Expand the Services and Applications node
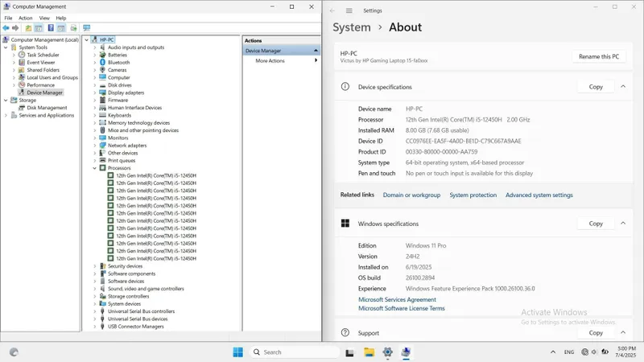This screenshot has height=362, width=644. [x=6, y=115]
